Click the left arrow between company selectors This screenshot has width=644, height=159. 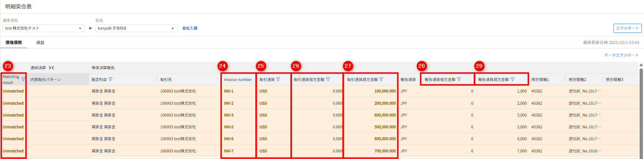pos(90,28)
